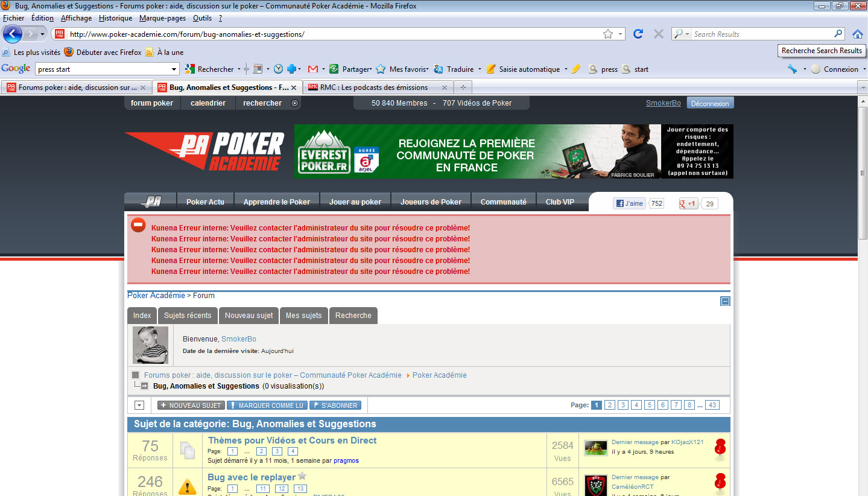Open the Les plus visités bookmark
This screenshot has width=868, height=496.
point(32,52)
